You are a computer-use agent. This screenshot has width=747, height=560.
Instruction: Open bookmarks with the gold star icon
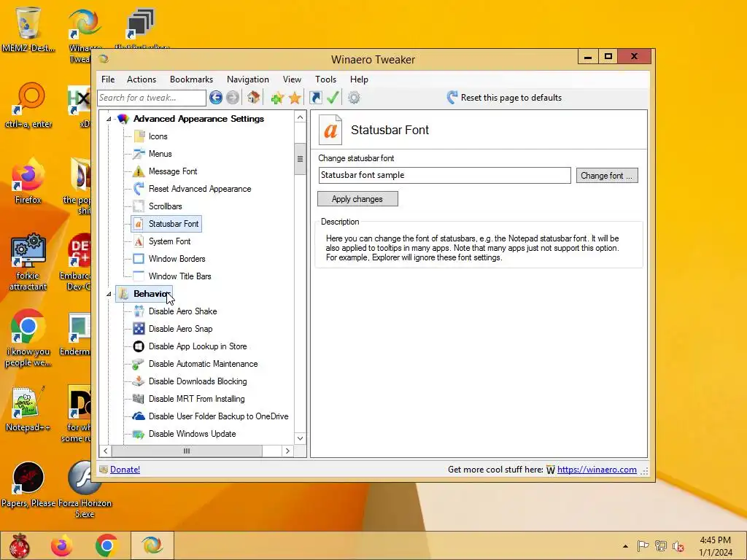[x=295, y=98]
